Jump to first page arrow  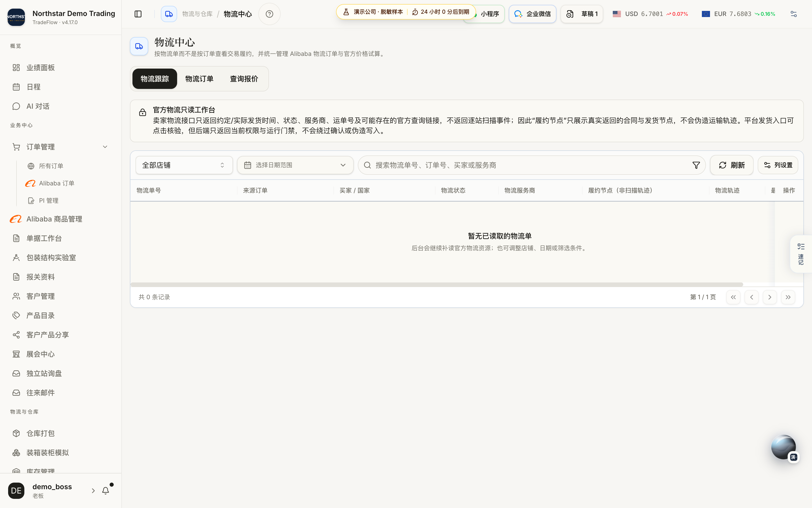click(x=733, y=297)
